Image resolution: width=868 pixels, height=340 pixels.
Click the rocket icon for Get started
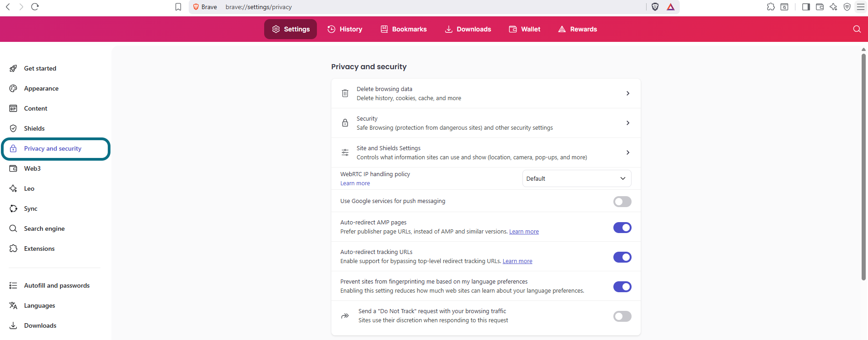point(13,68)
